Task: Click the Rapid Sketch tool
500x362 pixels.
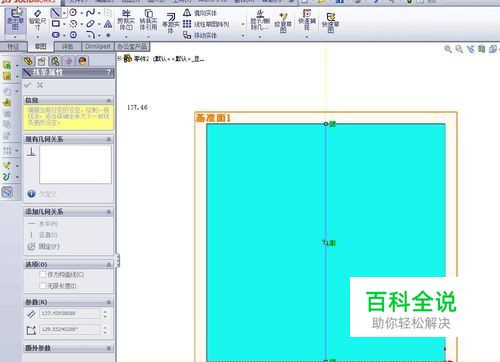Action: point(330,23)
